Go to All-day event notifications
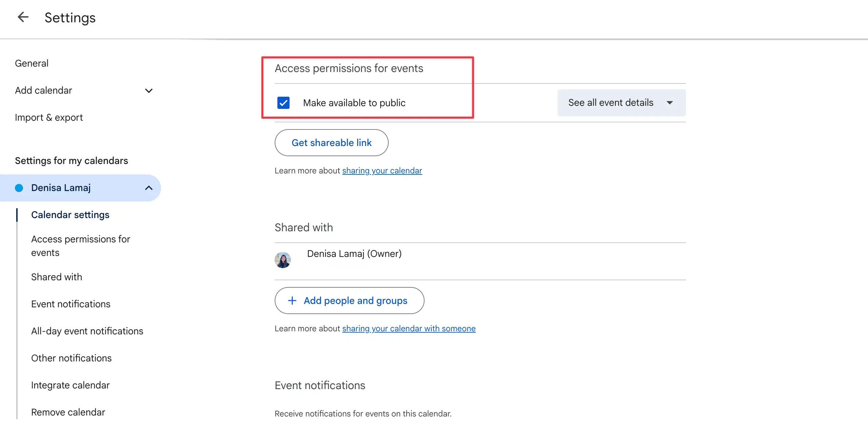This screenshot has height=428, width=868. pos(87,331)
